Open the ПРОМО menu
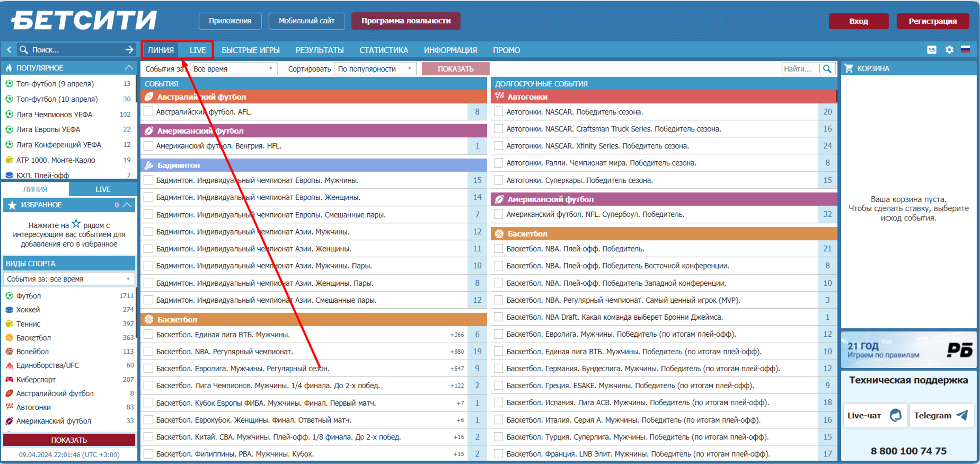Viewport: 980px width, 464px height. pyautogui.click(x=506, y=50)
